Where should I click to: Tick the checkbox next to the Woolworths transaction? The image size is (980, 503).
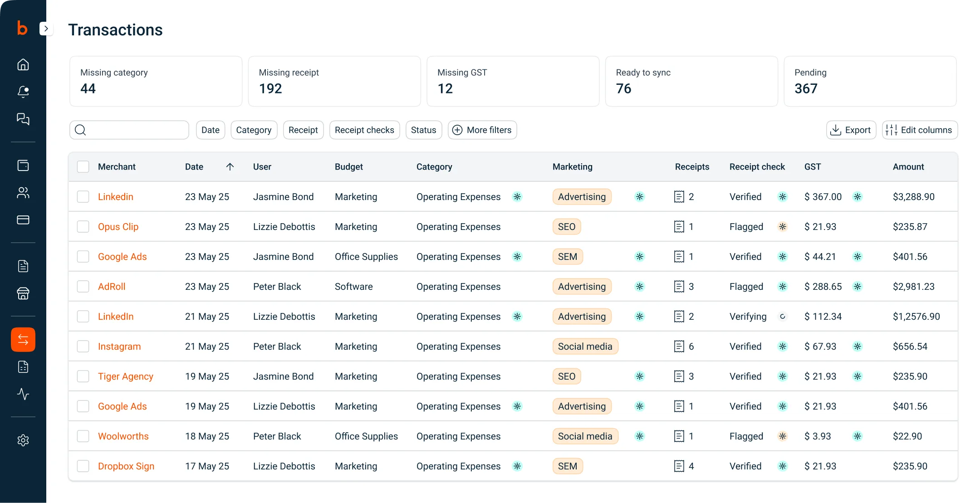83,436
